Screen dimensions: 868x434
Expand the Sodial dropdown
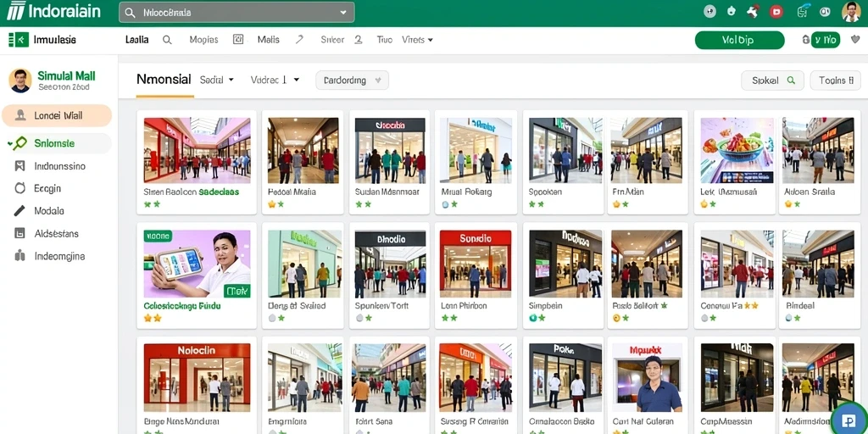pos(217,80)
